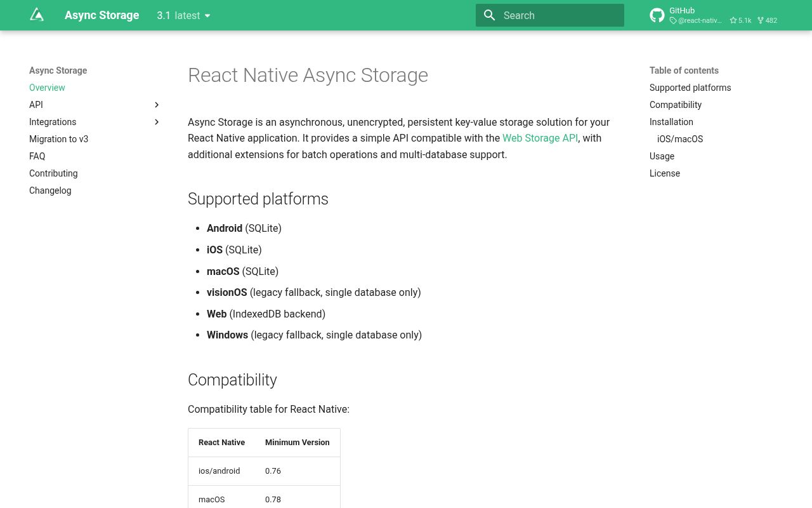The width and height of the screenshot is (812, 508).
Task: Jump to Compatibility in table of contents
Action: pos(676,105)
